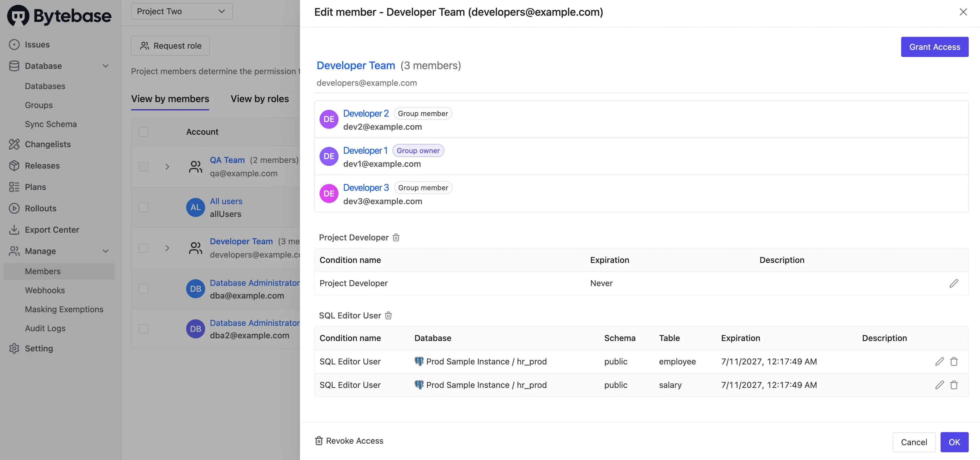Collapse the Manage sidebar section
The image size is (980, 460).
(x=105, y=251)
